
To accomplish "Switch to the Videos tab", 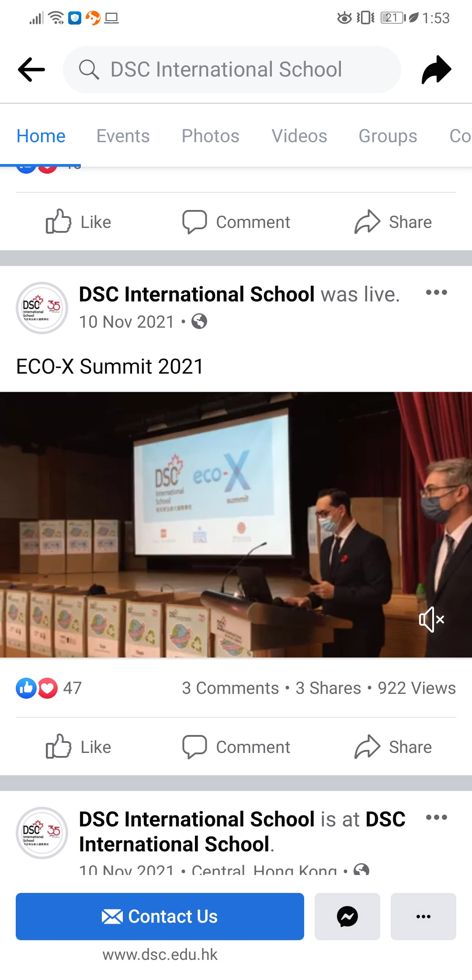I will click(299, 136).
